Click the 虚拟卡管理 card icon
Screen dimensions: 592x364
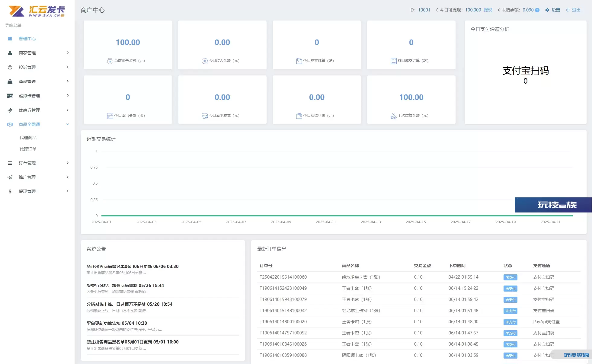coord(10,96)
